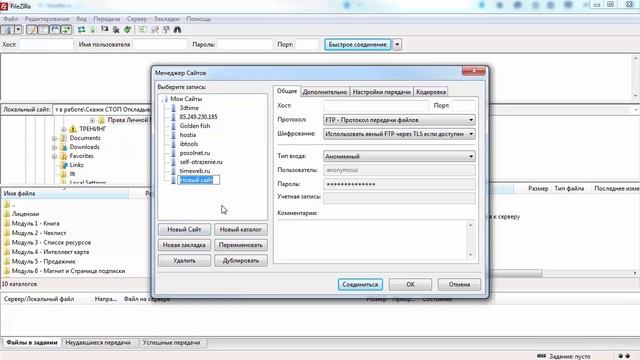Switch to the Дополнительно tab
The height and width of the screenshot is (360, 640).
pos(325,92)
